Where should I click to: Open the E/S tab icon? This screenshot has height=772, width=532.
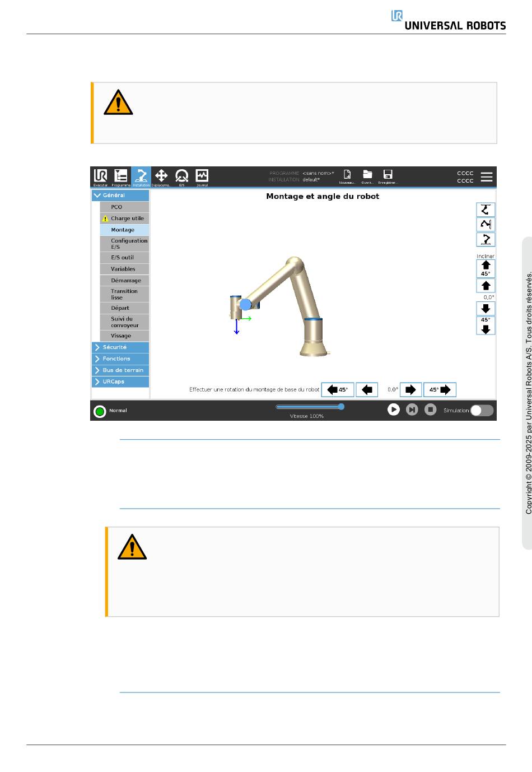pyautogui.click(x=181, y=177)
